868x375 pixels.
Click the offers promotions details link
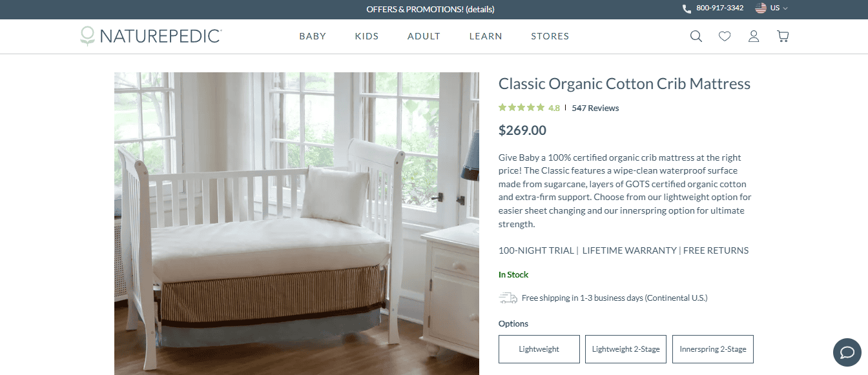coord(480,9)
